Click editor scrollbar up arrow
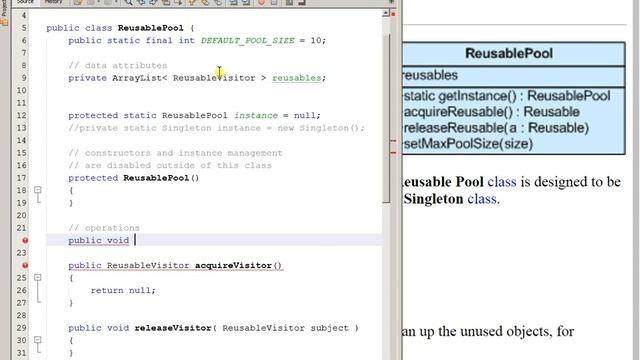 pos(386,13)
